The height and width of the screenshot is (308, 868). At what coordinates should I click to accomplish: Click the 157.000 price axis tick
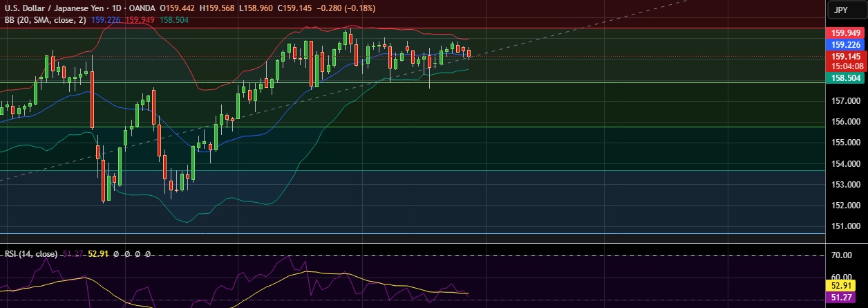pyautogui.click(x=846, y=100)
